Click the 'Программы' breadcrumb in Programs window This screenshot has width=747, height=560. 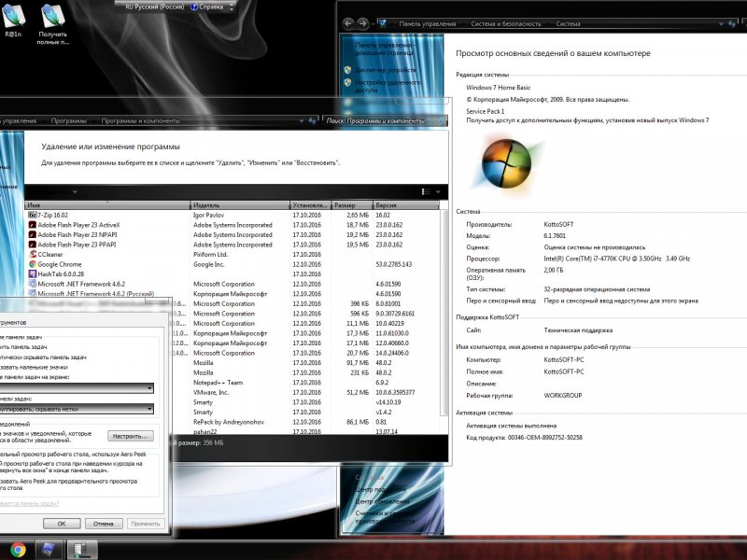click(69, 121)
